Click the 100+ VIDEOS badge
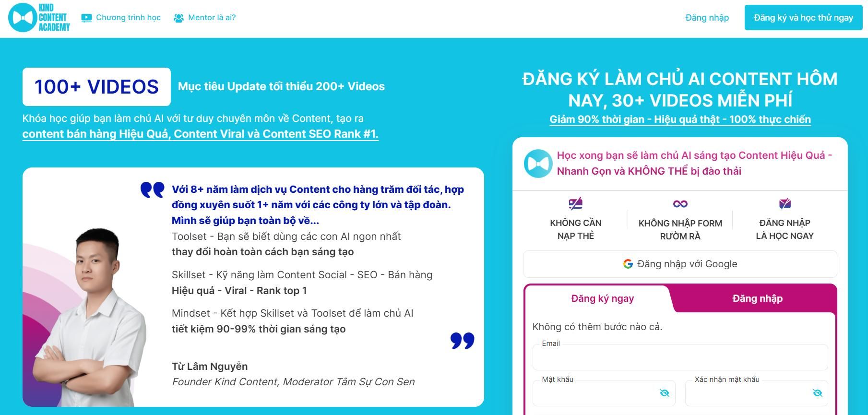The height and width of the screenshot is (415, 868). click(x=96, y=87)
